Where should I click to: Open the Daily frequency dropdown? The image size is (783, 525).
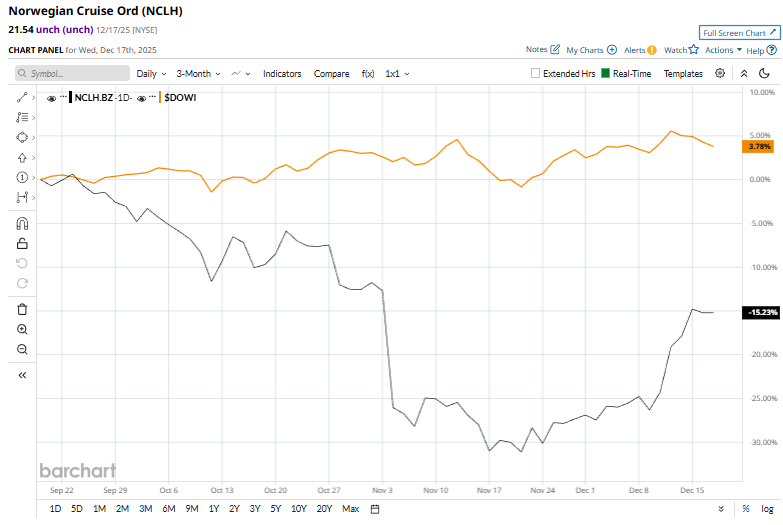tap(151, 73)
